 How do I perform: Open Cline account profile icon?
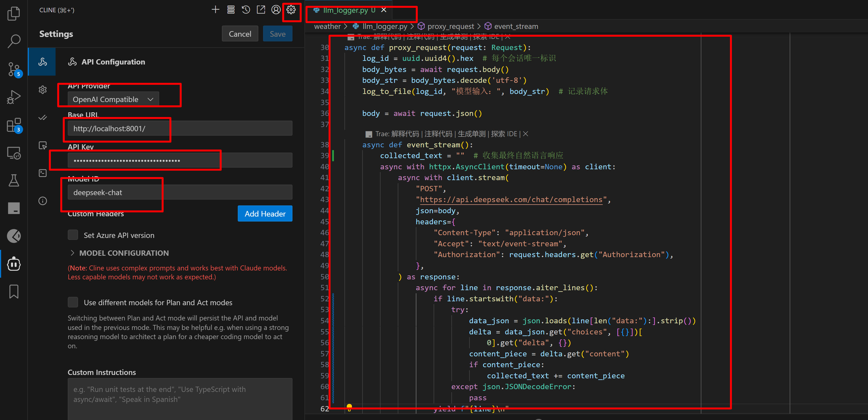pos(276,10)
